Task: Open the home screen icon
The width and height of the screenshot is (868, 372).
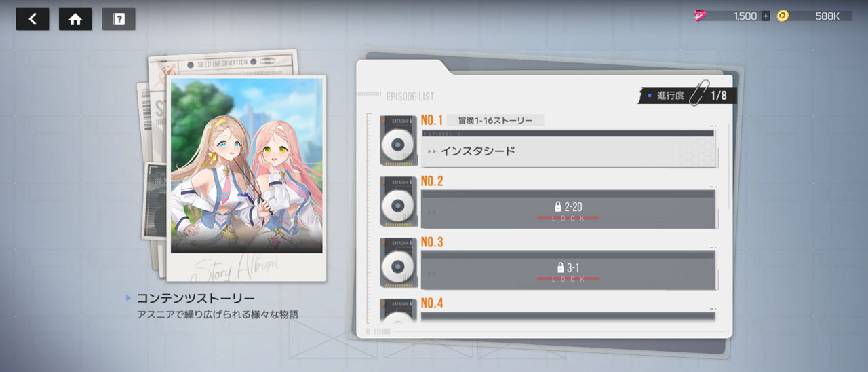Action: pos(75,19)
